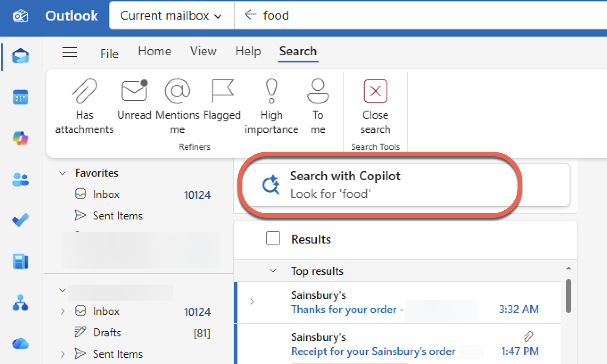The height and width of the screenshot is (364, 607).
Task: Open the People module in sidebar
Action: pyautogui.click(x=21, y=180)
